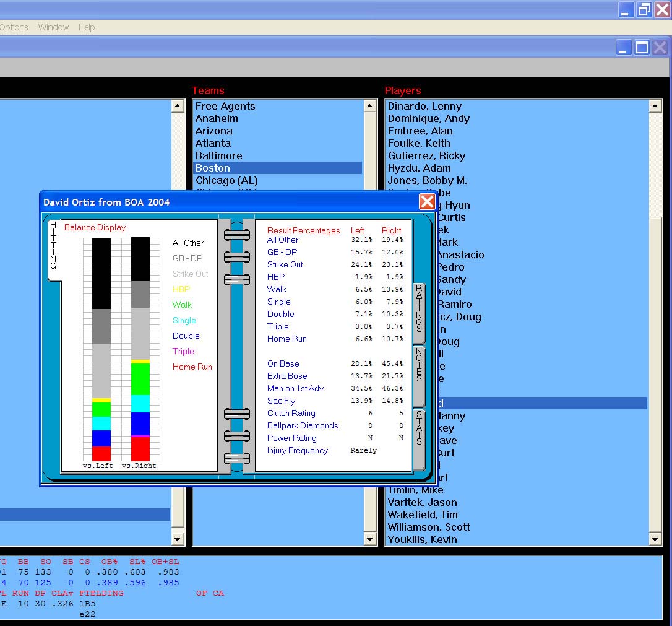Click the Sac Fly row label

pos(281,401)
